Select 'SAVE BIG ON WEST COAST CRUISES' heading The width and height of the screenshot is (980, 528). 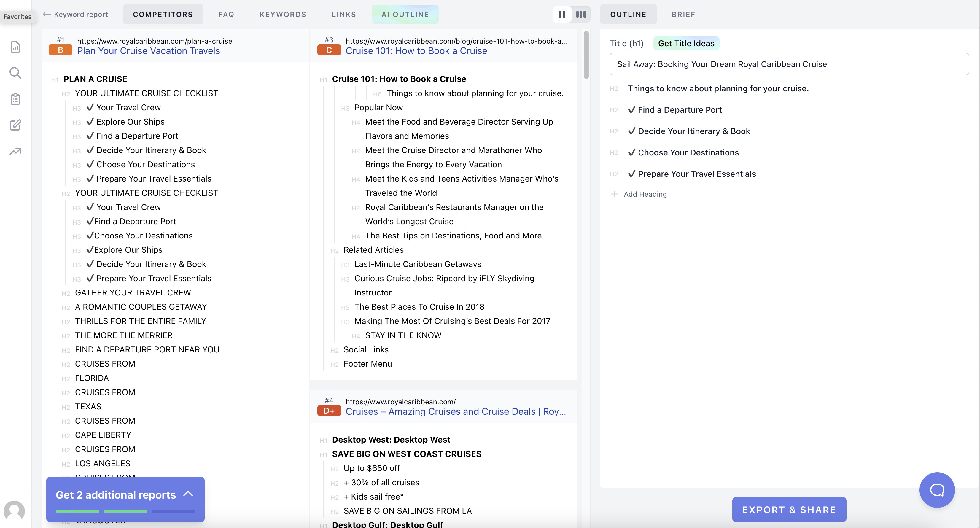pos(406,454)
